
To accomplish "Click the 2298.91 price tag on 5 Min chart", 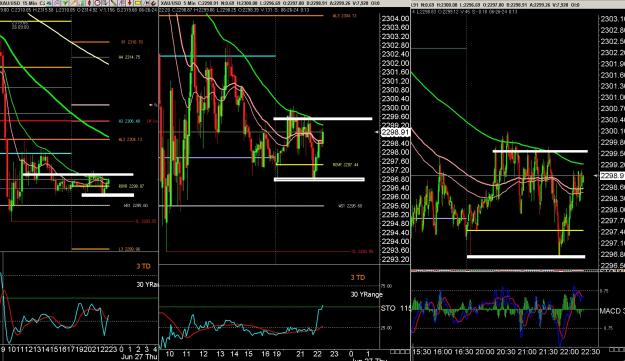I will tap(395, 133).
